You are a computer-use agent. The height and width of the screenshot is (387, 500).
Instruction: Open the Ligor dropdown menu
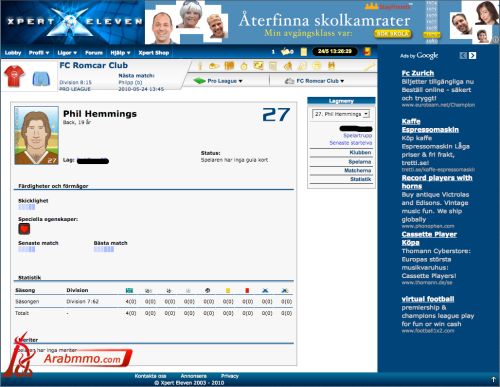67,53
